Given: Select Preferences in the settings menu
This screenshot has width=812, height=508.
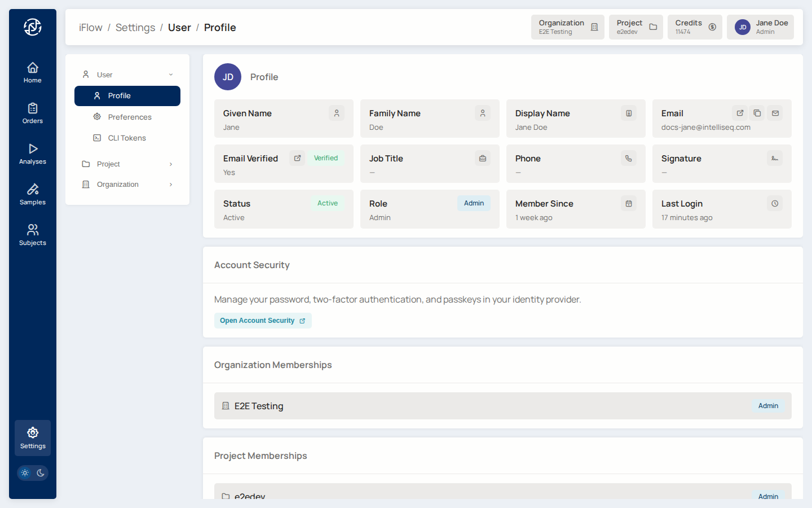Looking at the screenshot, I should pos(130,117).
